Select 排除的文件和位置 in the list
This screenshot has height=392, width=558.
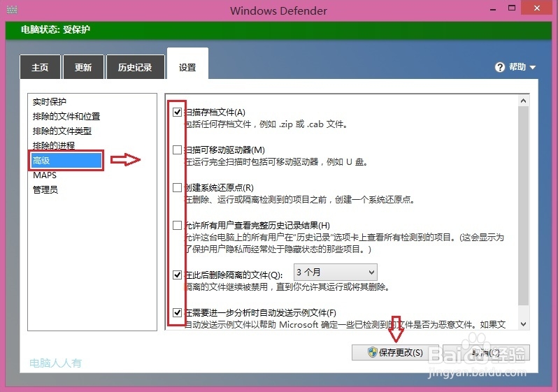tap(66, 116)
